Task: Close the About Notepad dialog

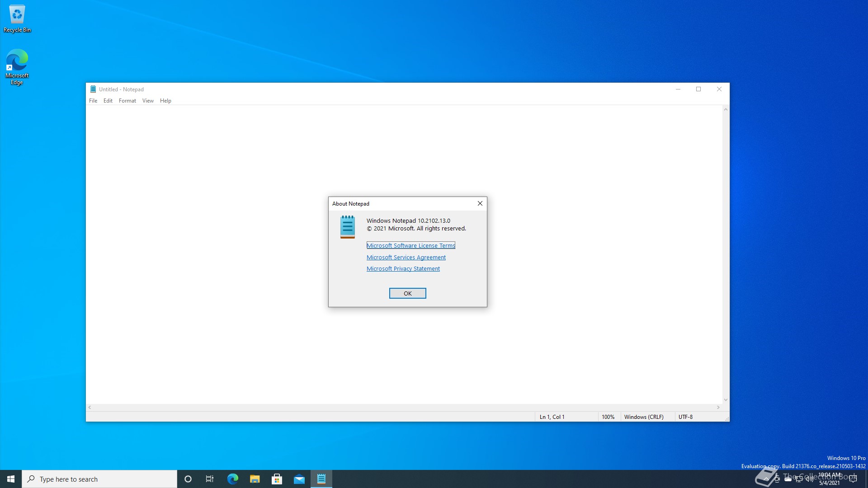Action: (480, 203)
